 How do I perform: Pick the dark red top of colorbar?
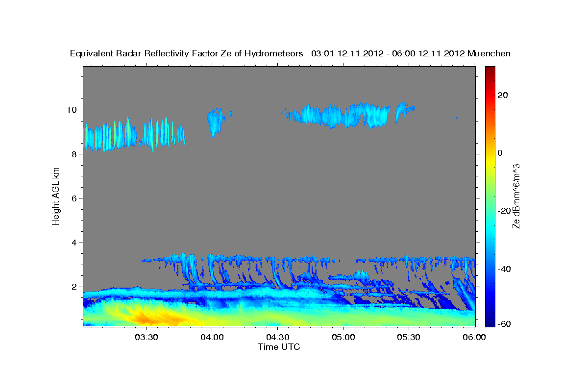coord(490,70)
